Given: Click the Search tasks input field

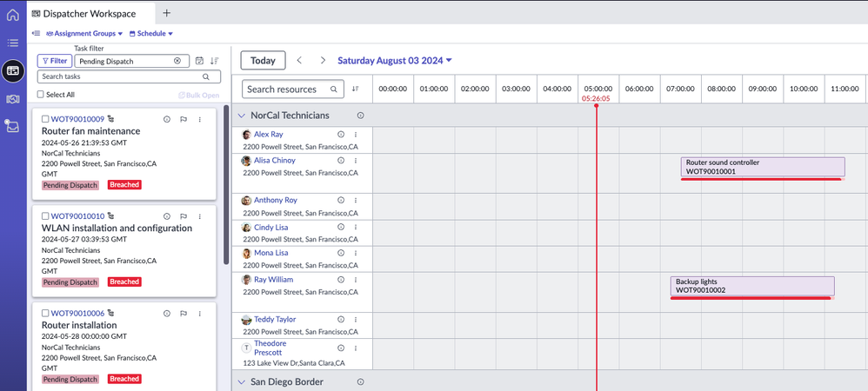Looking at the screenshot, I should [x=129, y=76].
